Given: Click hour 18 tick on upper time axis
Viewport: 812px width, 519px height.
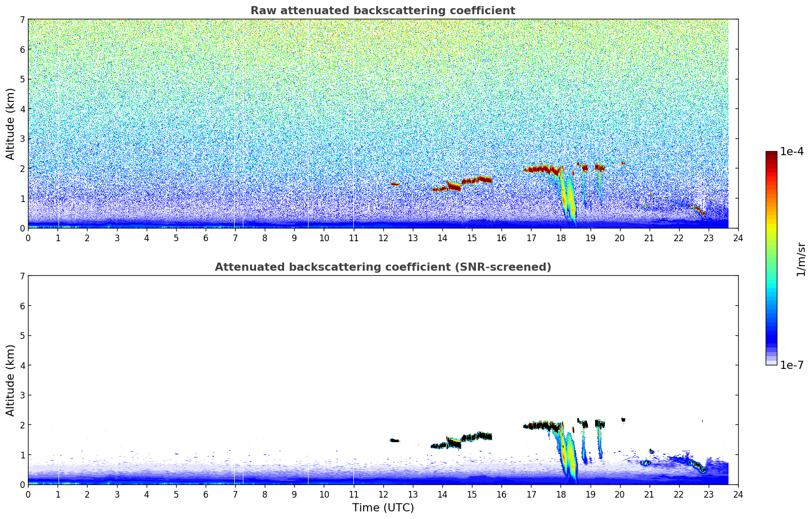Looking at the screenshot, I should (x=561, y=238).
